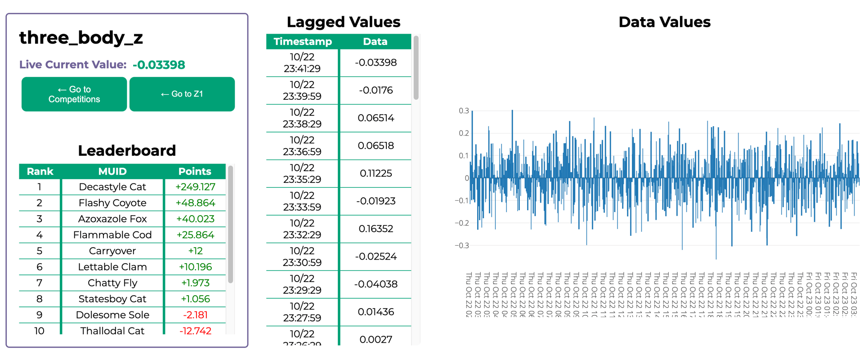Screen dimensions: 868x354
Task: Click the Lettable Clam entry
Action: click(x=112, y=267)
